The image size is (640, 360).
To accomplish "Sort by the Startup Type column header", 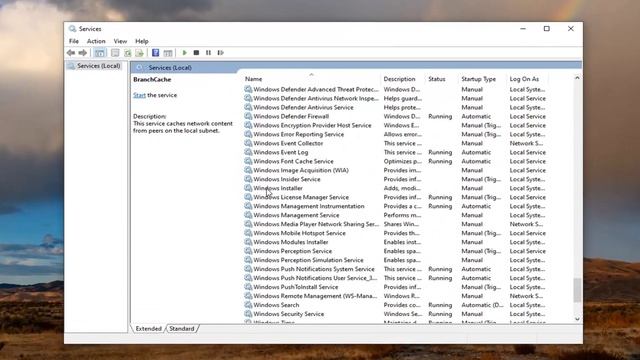I will coord(482,79).
